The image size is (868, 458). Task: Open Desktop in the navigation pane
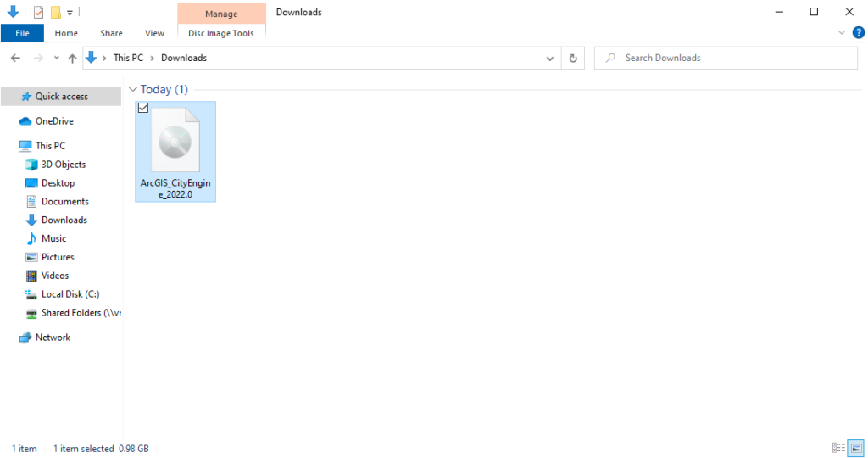[x=58, y=182]
